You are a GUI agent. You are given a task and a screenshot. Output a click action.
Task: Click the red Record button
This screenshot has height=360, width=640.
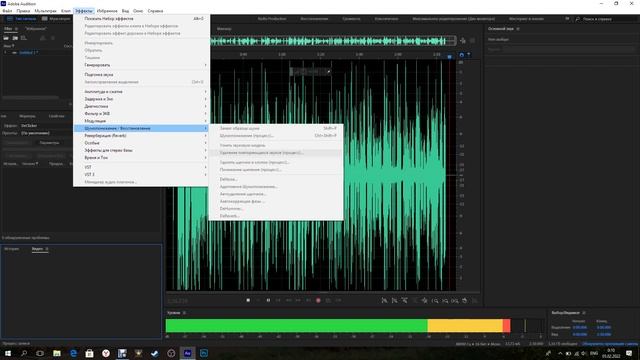pyautogui.click(x=318, y=300)
